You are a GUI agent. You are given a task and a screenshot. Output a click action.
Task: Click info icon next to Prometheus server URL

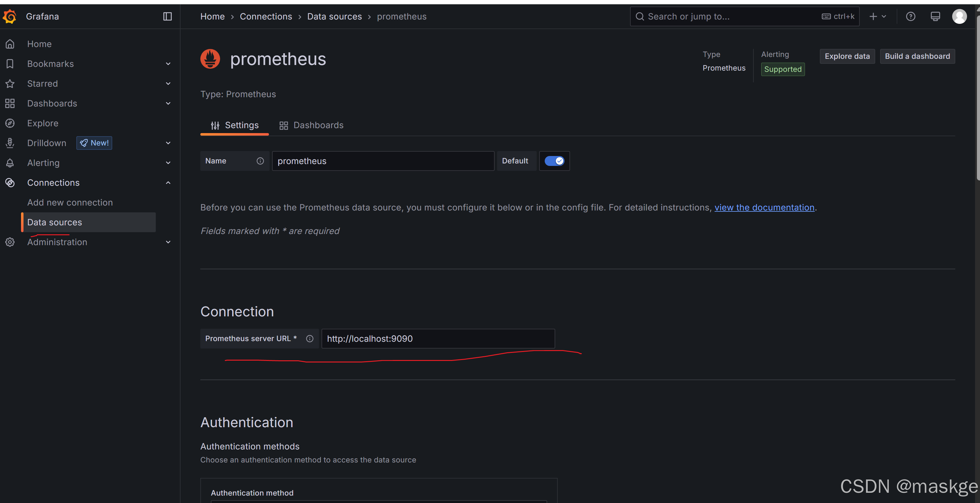[310, 339]
